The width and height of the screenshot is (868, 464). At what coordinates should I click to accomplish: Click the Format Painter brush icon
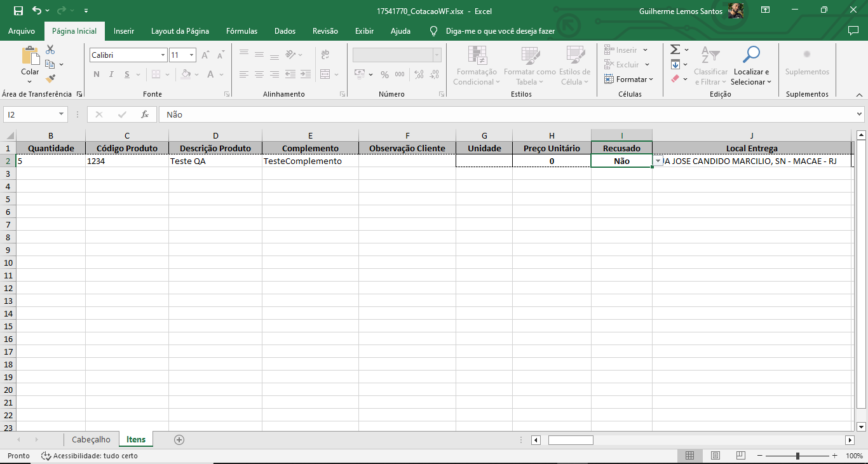[x=50, y=79]
